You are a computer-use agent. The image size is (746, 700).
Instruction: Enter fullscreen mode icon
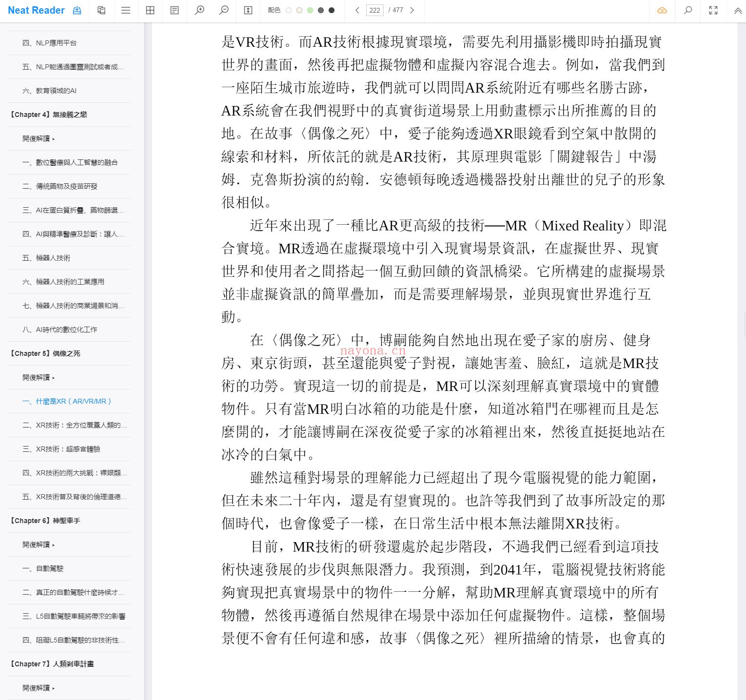(713, 10)
